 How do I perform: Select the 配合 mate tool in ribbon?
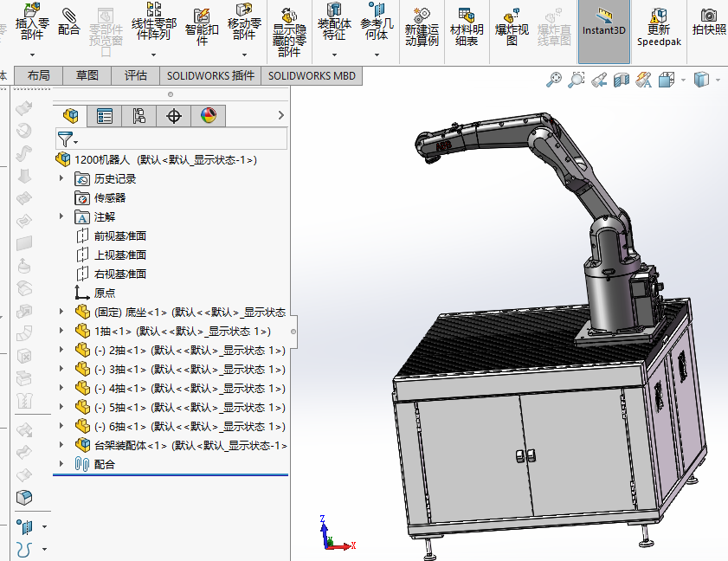click(x=68, y=22)
